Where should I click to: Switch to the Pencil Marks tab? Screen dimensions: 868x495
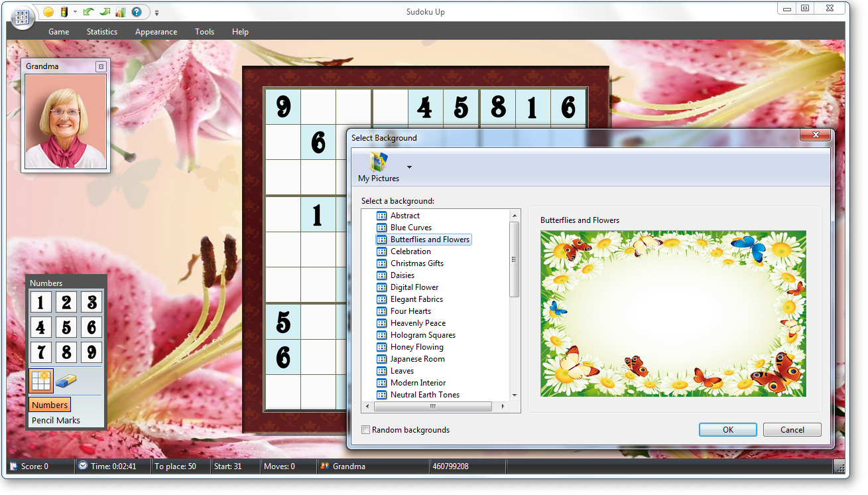[57, 419]
